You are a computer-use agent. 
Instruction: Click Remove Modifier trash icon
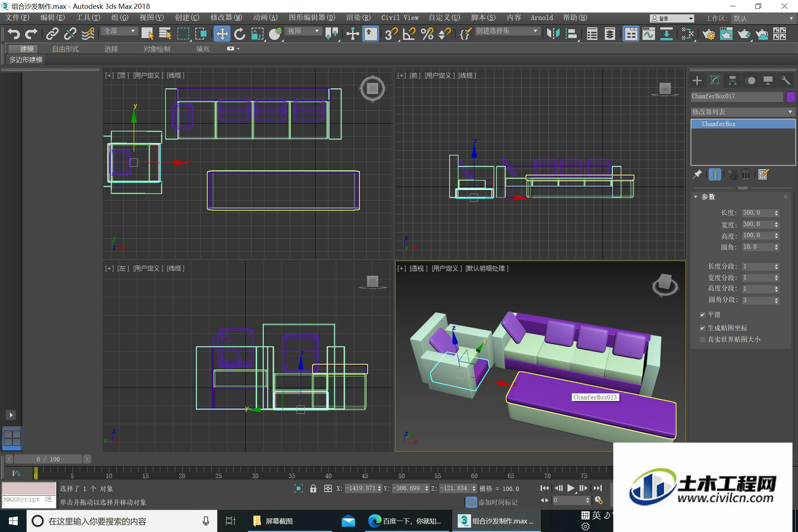[x=746, y=174]
